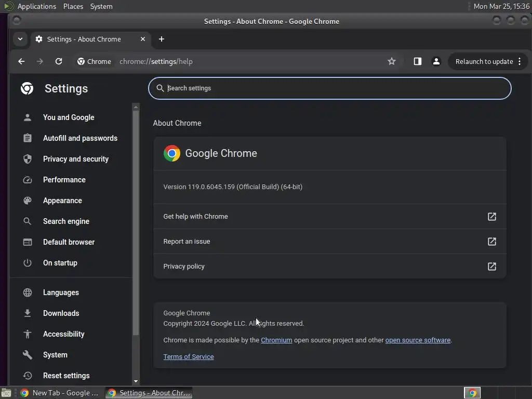Click Report an issue row
The image size is (532, 399).
330,242
